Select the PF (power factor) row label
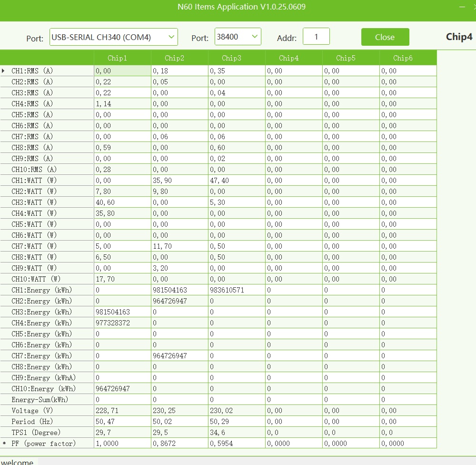The width and height of the screenshot is (476, 465). click(43, 444)
